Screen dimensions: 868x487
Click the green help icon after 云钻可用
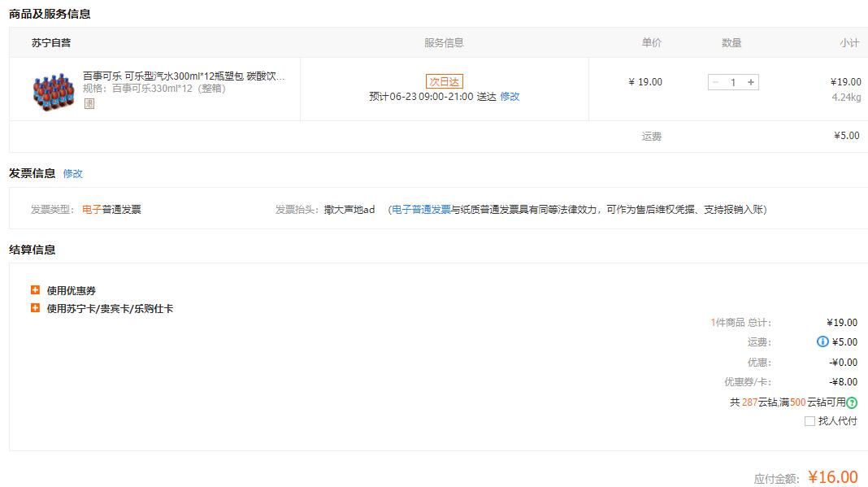[x=852, y=402]
